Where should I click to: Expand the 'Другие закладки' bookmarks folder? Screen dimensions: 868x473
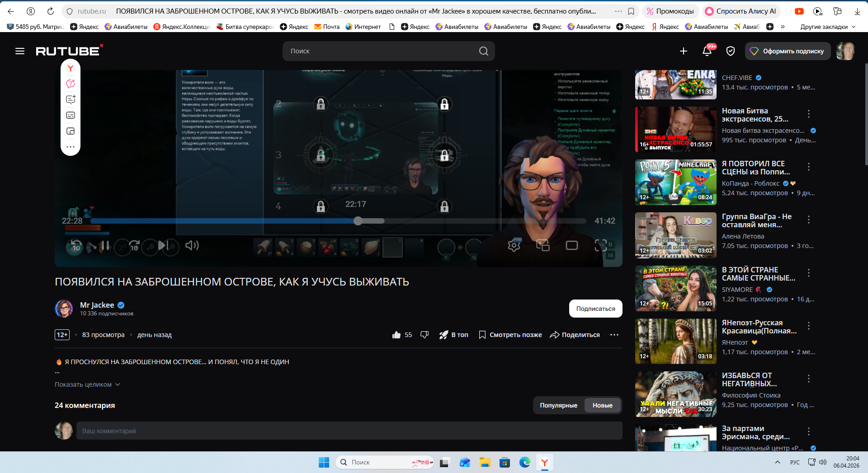828,27
